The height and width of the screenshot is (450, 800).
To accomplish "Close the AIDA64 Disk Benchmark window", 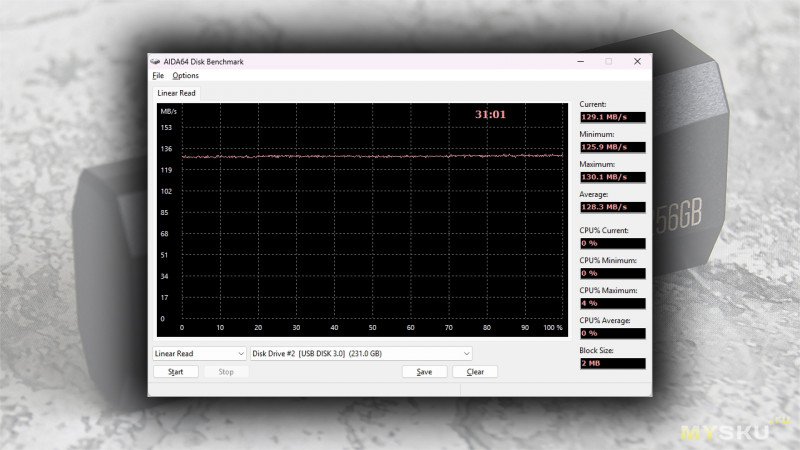I will tap(637, 61).
